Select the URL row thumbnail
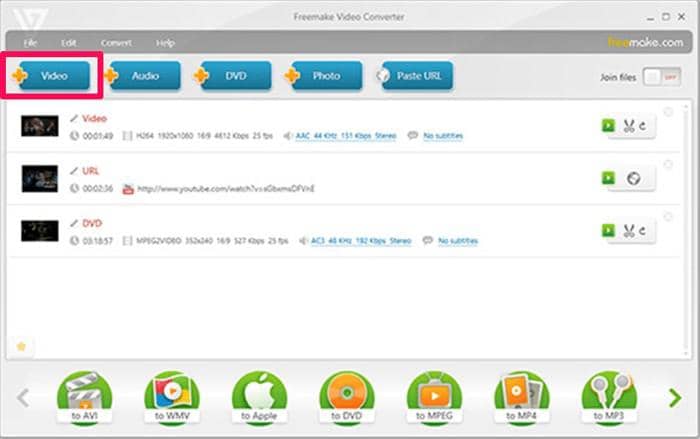The width and height of the screenshot is (700, 439). pyautogui.click(x=40, y=178)
